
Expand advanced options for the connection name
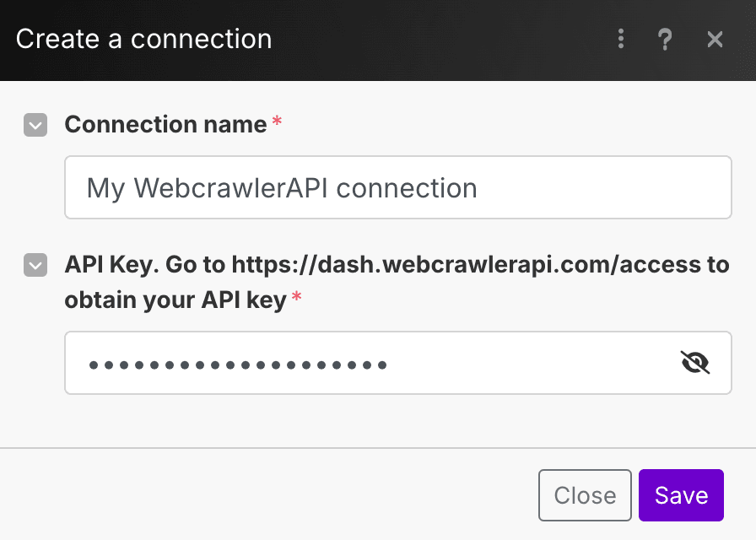[x=35, y=125]
